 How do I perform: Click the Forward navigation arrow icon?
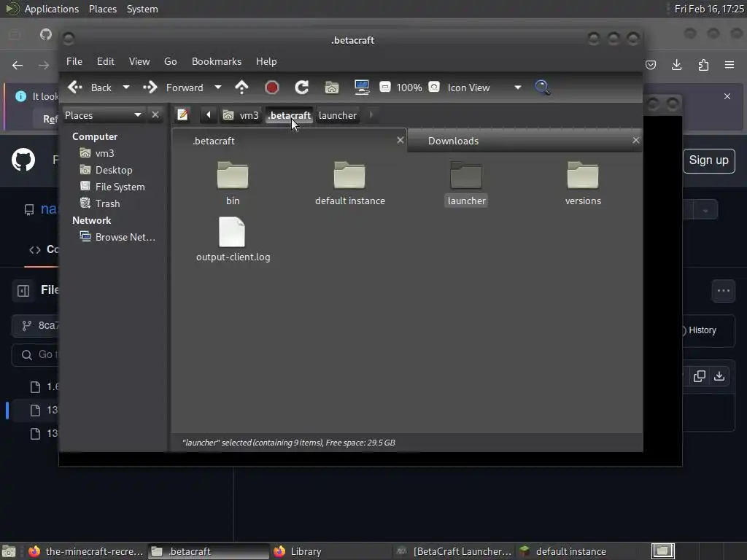point(150,87)
